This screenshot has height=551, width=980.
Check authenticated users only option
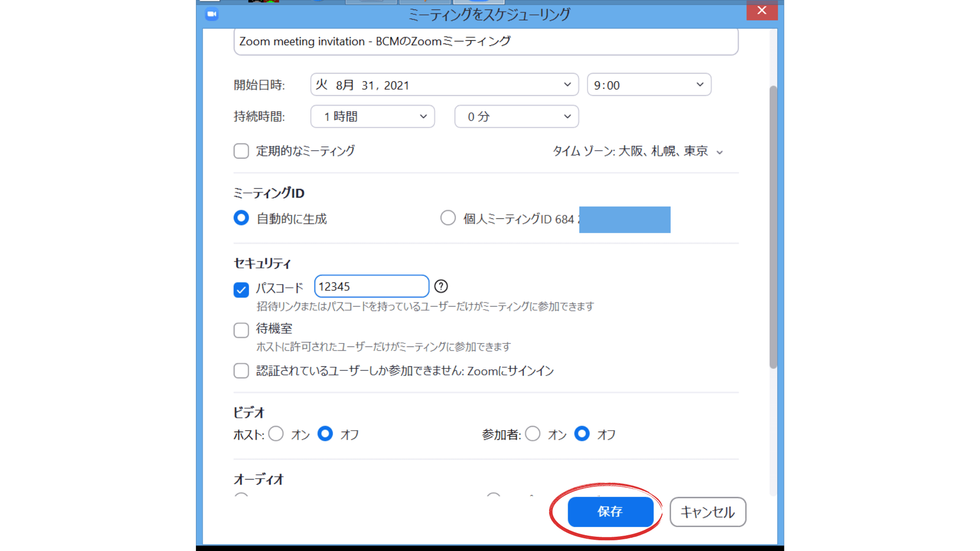[240, 370]
